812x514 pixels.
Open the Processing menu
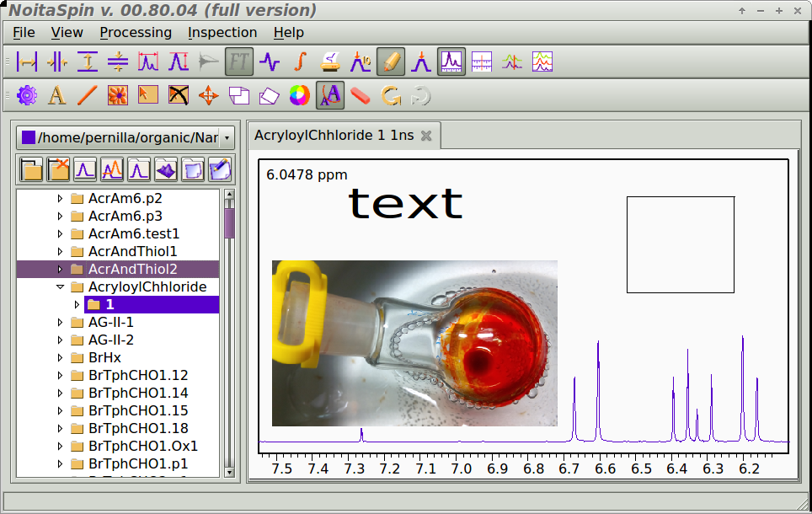click(136, 33)
